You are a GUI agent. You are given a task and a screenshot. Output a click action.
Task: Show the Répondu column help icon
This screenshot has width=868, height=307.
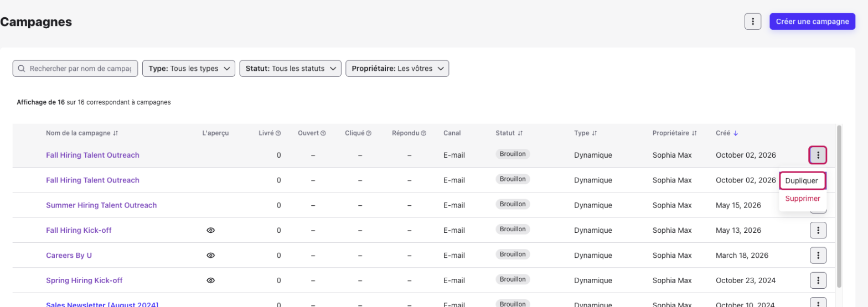tap(423, 133)
